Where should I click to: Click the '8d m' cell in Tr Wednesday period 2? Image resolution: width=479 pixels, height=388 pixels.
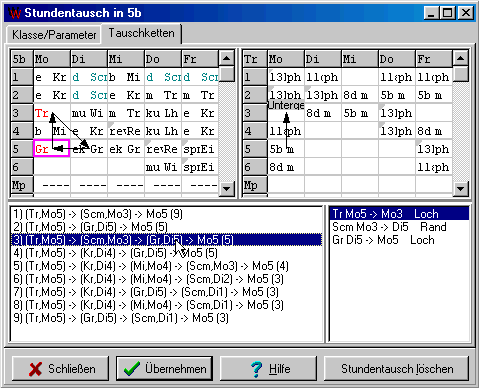360,95
